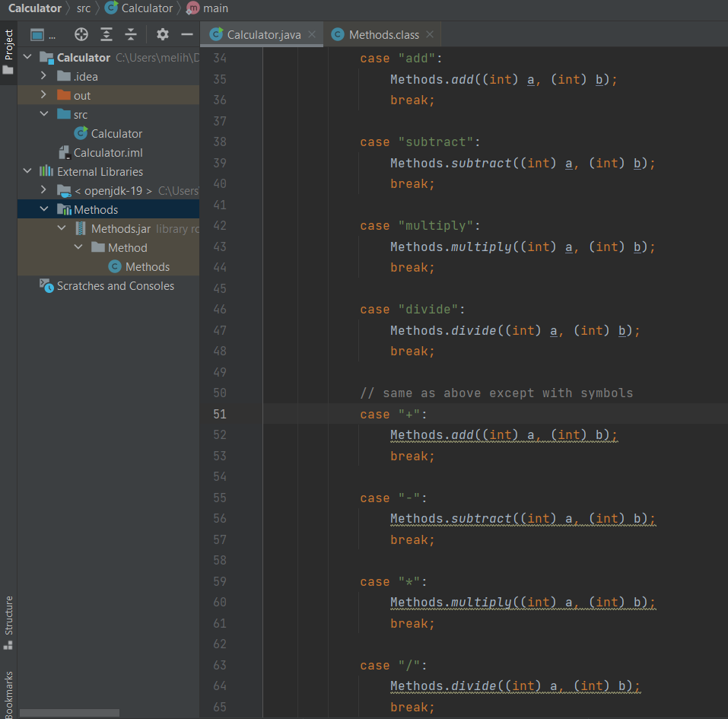728x719 pixels.
Task: Click the Expand All icon in Project toolbar
Action: [106, 34]
